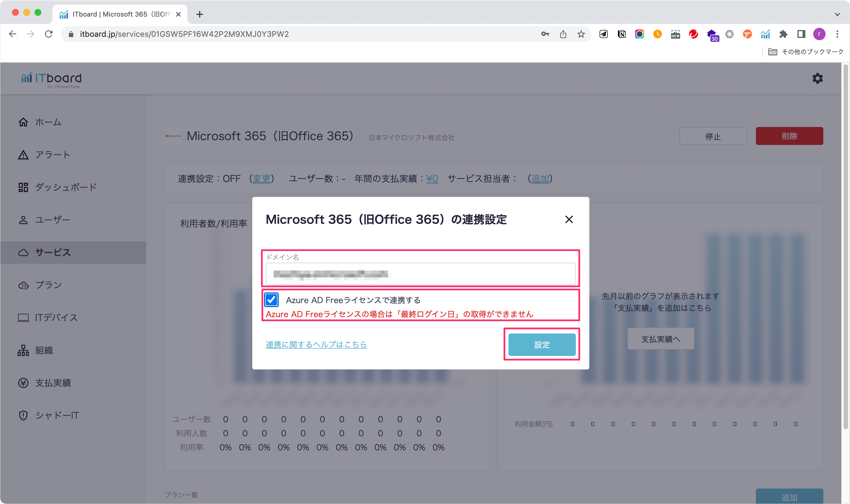Open the アラート alerts page
The width and height of the screenshot is (850, 504).
[52, 155]
